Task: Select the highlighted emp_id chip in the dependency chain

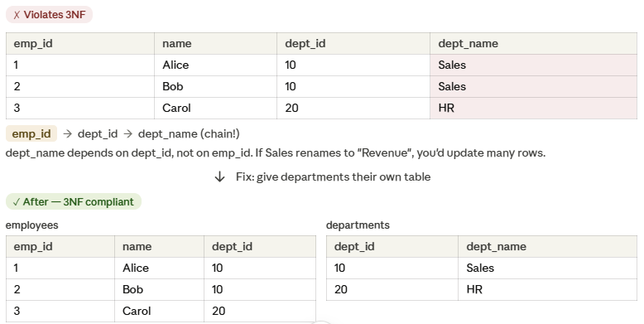Action: point(31,134)
